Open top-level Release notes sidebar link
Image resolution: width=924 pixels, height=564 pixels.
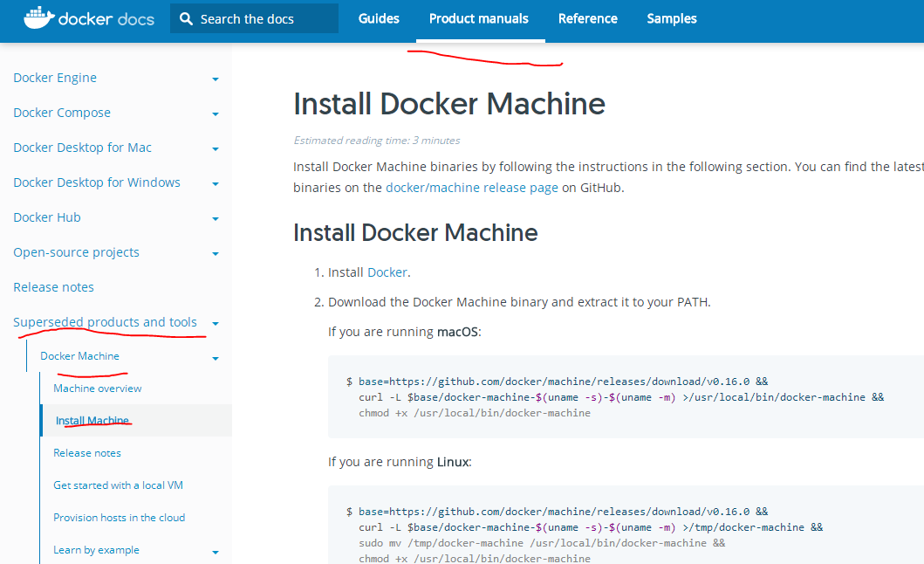pyautogui.click(x=53, y=287)
